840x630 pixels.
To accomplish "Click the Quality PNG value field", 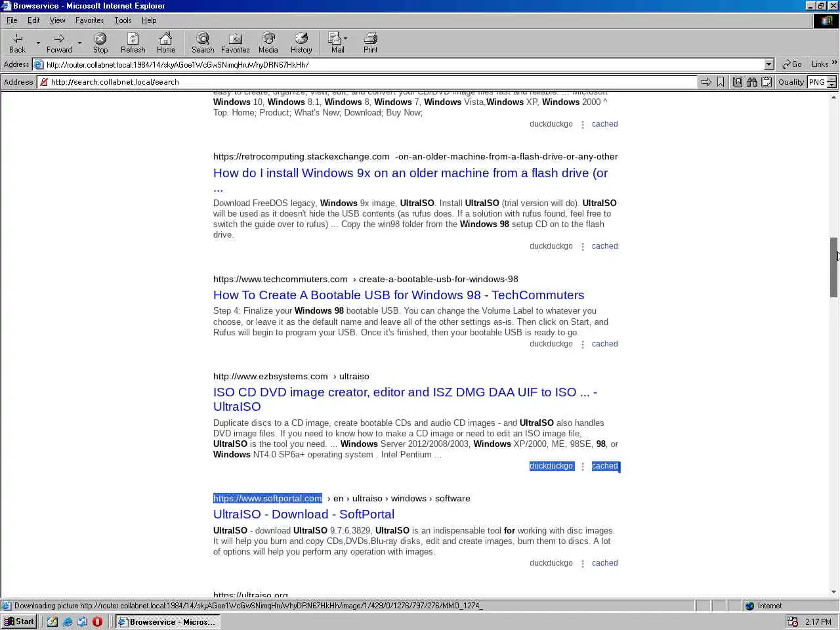I will click(x=816, y=82).
